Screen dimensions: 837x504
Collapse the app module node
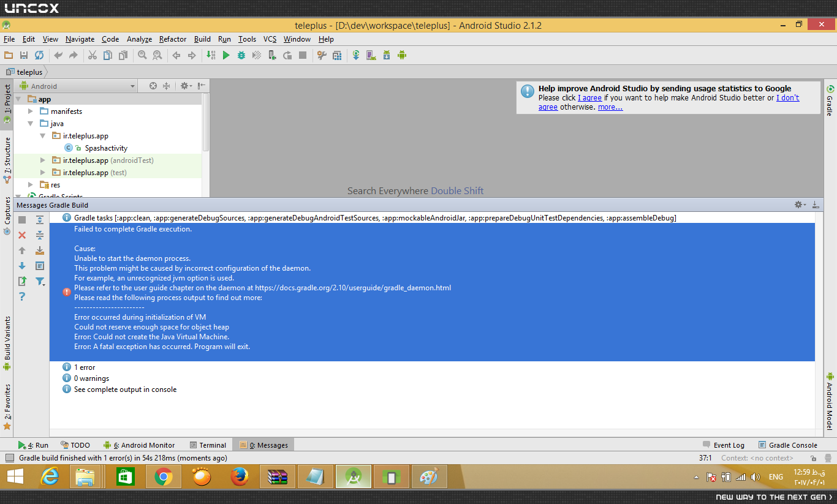tap(19, 99)
